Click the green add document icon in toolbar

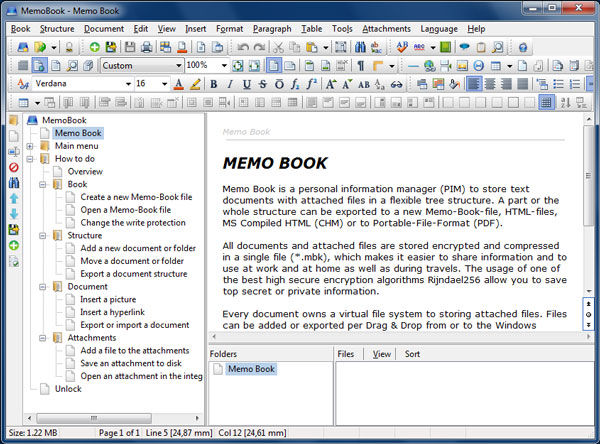click(95, 47)
